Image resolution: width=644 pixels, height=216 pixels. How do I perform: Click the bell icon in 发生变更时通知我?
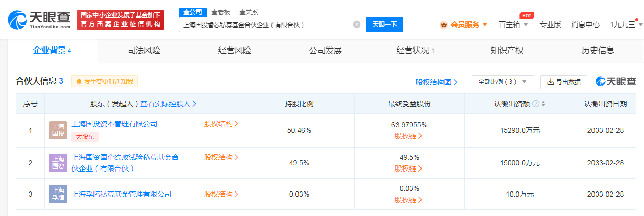(x=79, y=81)
